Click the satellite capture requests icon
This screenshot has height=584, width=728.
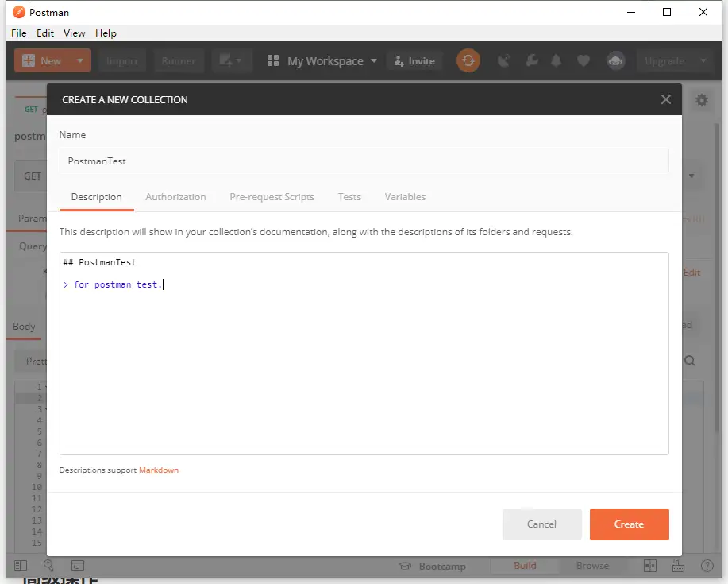(503, 60)
